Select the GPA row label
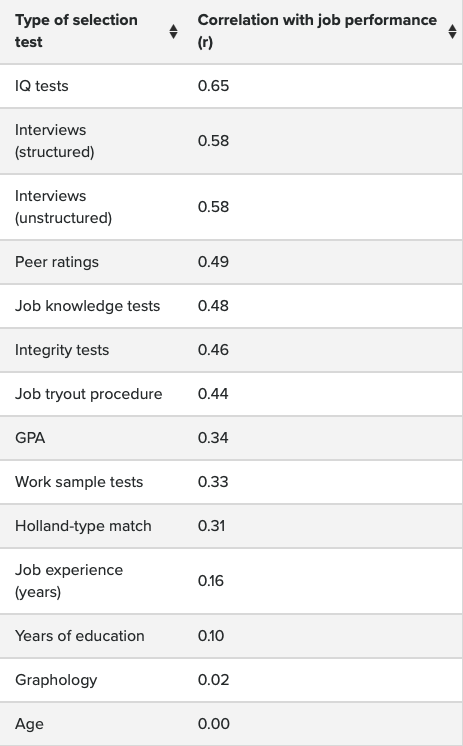Image resolution: width=463 pixels, height=746 pixels. pyautogui.click(x=30, y=438)
